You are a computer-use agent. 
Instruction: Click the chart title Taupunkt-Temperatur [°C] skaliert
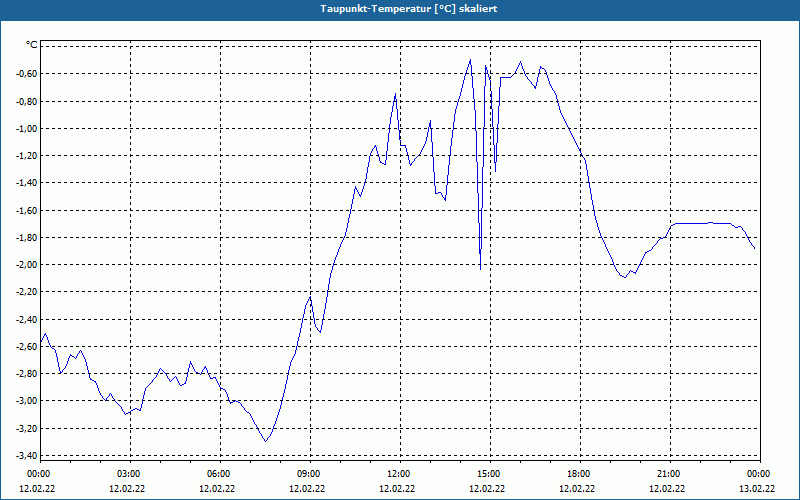(x=409, y=9)
